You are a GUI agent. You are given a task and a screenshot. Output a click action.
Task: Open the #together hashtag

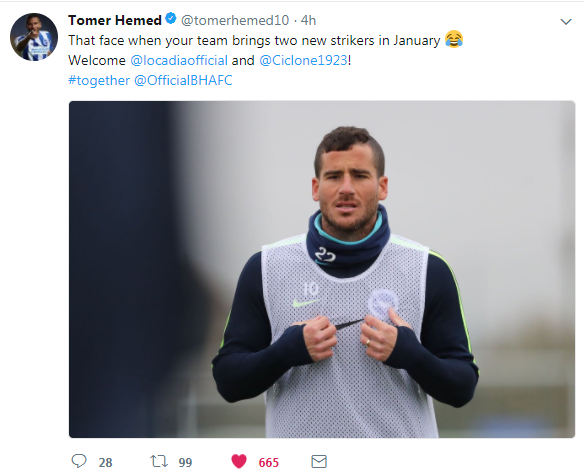pos(99,80)
